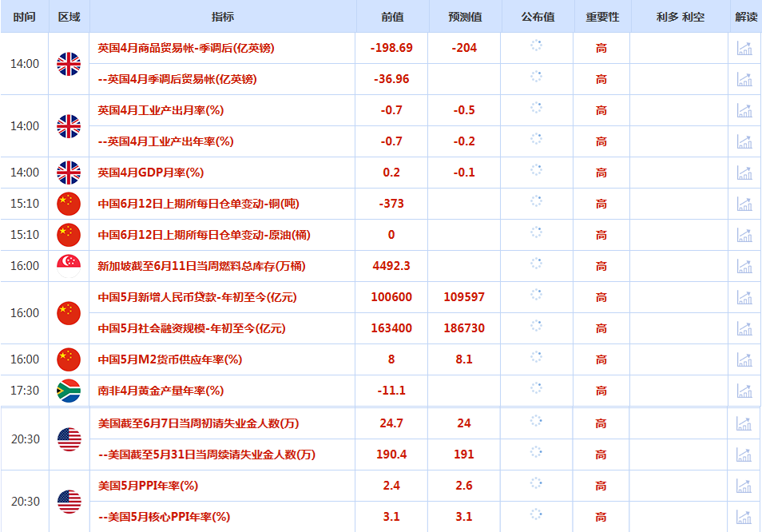Open 英国4月工业产出月率(%) indicator
The width and height of the screenshot is (762, 532).
(161, 110)
